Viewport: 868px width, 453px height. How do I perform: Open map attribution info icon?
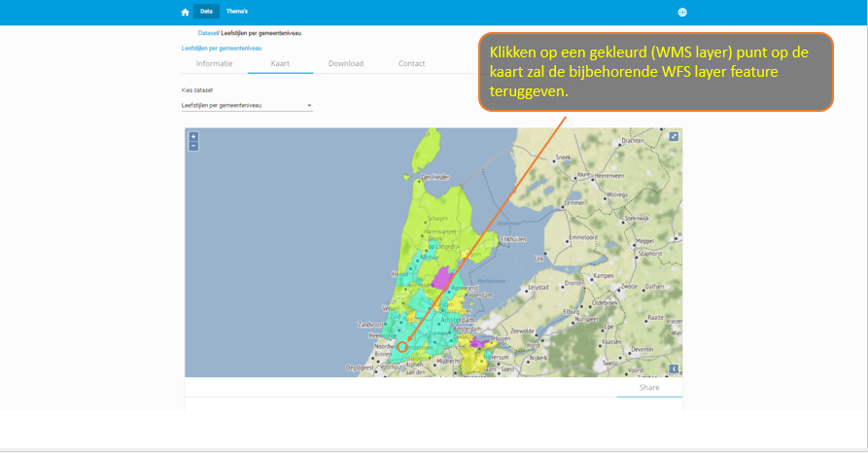click(674, 368)
